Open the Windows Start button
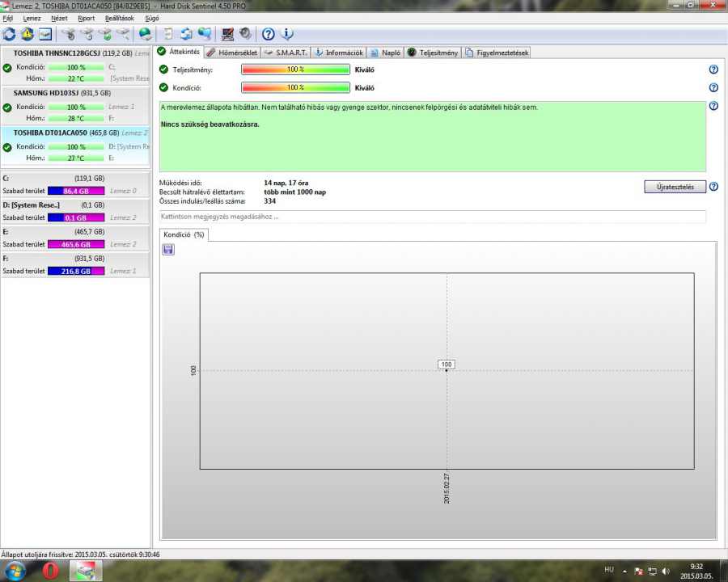 (x=14, y=571)
